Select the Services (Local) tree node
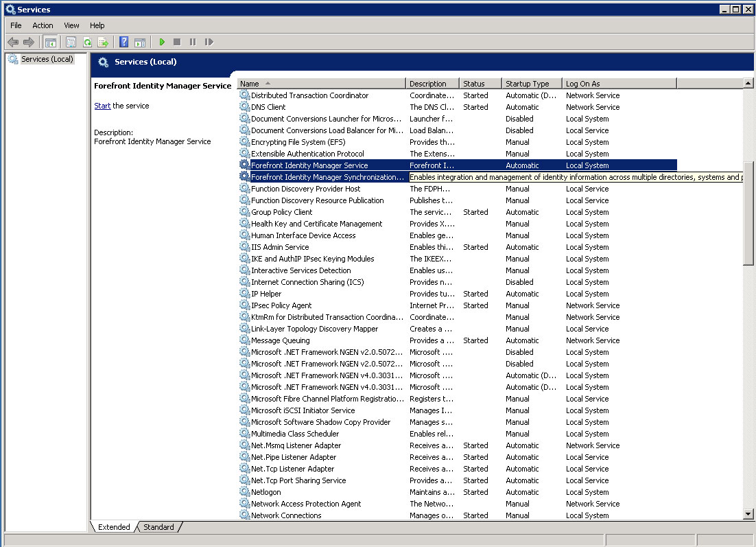756x547 pixels. [x=47, y=59]
